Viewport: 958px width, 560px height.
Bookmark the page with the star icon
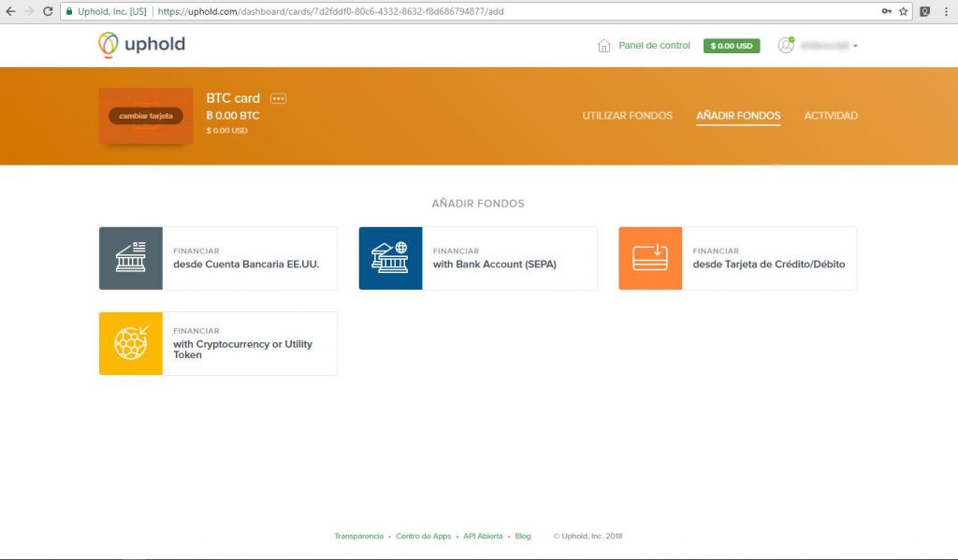[x=903, y=11]
